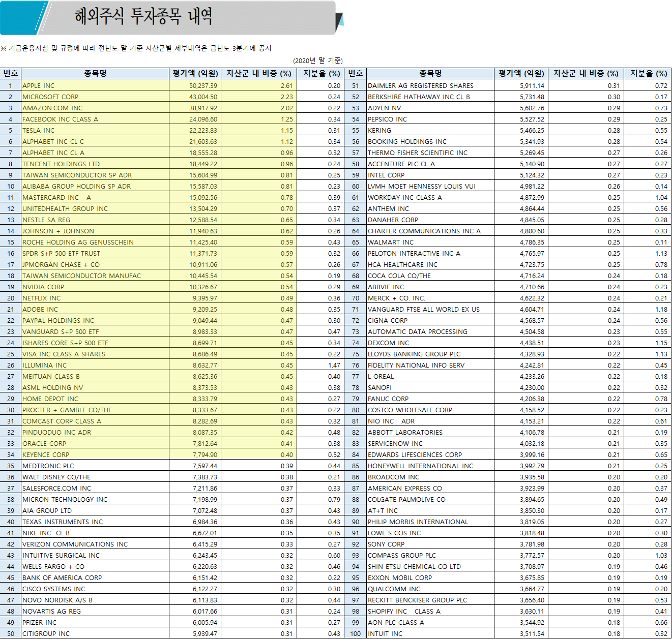
Task: Click the value 50,237.39 for Apple
Action: point(195,85)
